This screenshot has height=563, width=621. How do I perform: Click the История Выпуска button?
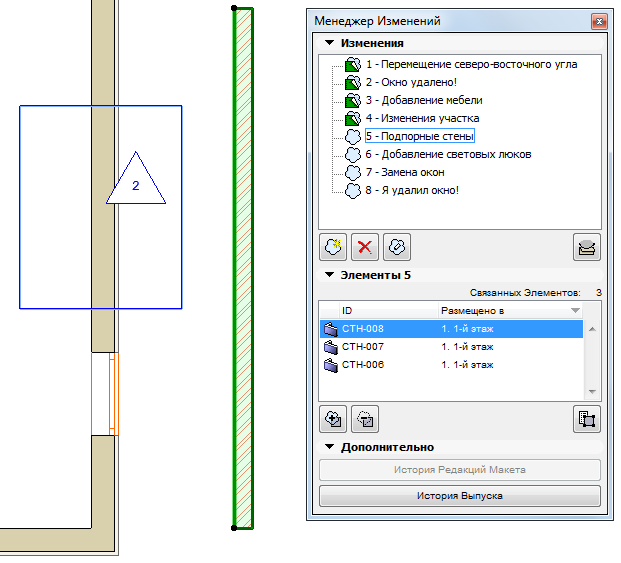point(460,496)
